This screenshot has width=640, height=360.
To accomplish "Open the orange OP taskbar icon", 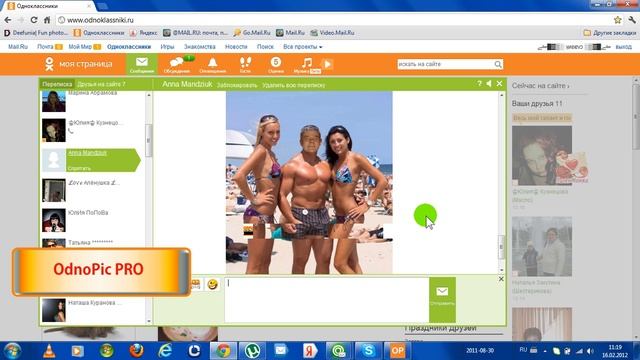I will [x=397, y=351].
